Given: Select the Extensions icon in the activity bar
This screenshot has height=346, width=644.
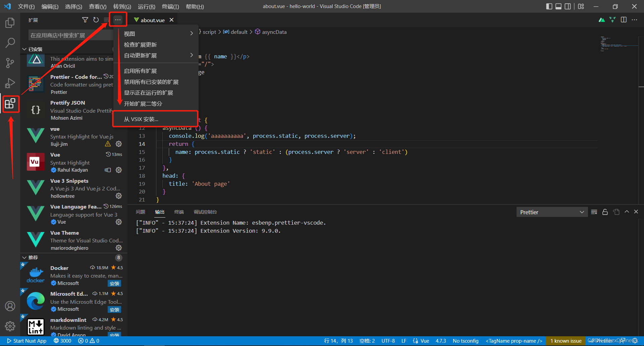Looking at the screenshot, I should pyautogui.click(x=10, y=104).
